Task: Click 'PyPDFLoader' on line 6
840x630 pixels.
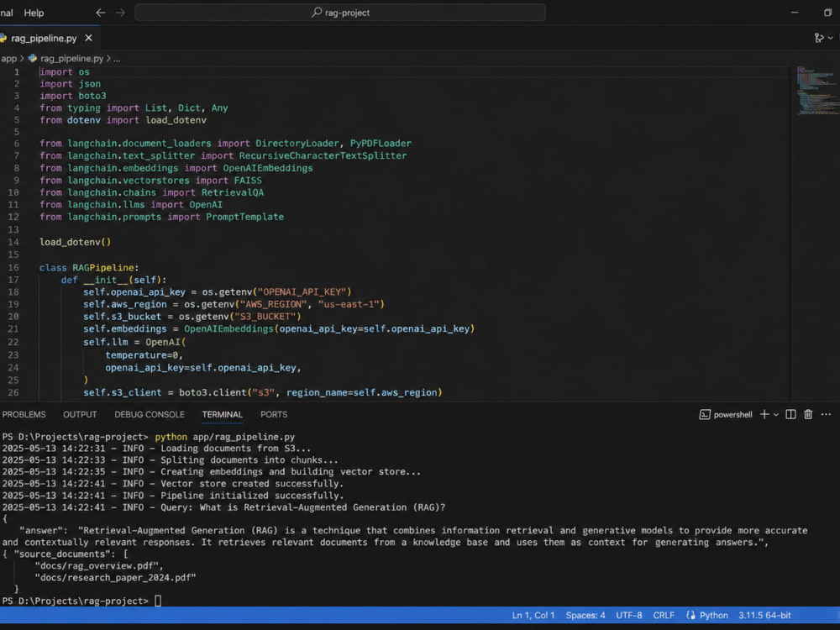Action: 381,144
